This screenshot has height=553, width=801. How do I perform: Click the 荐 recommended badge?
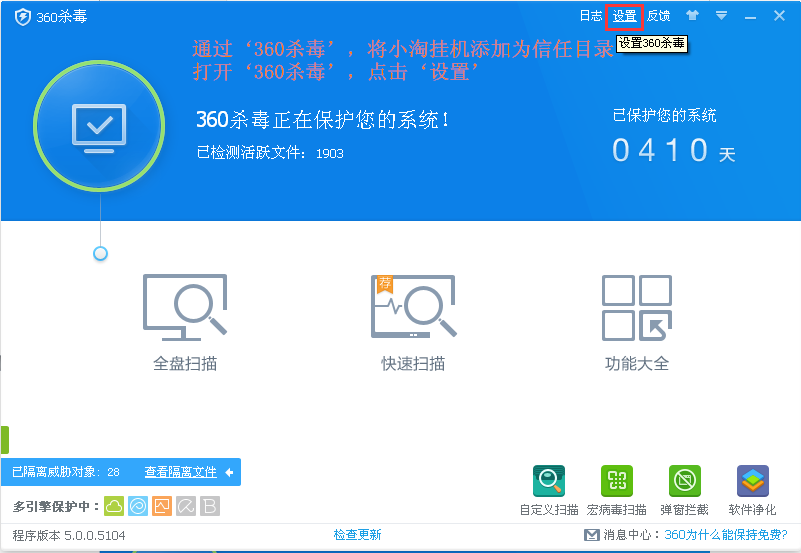tap(385, 283)
